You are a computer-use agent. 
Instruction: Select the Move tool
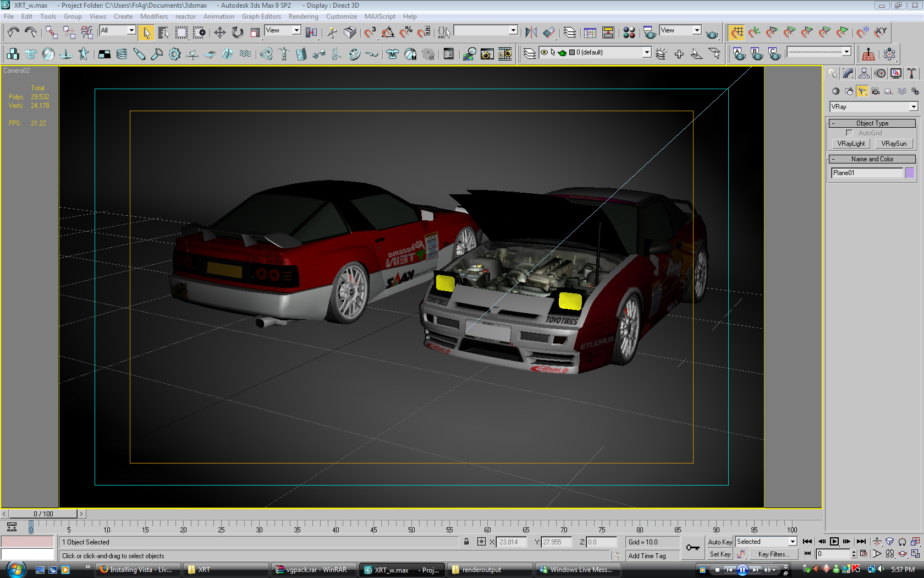click(x=220, y=32)
